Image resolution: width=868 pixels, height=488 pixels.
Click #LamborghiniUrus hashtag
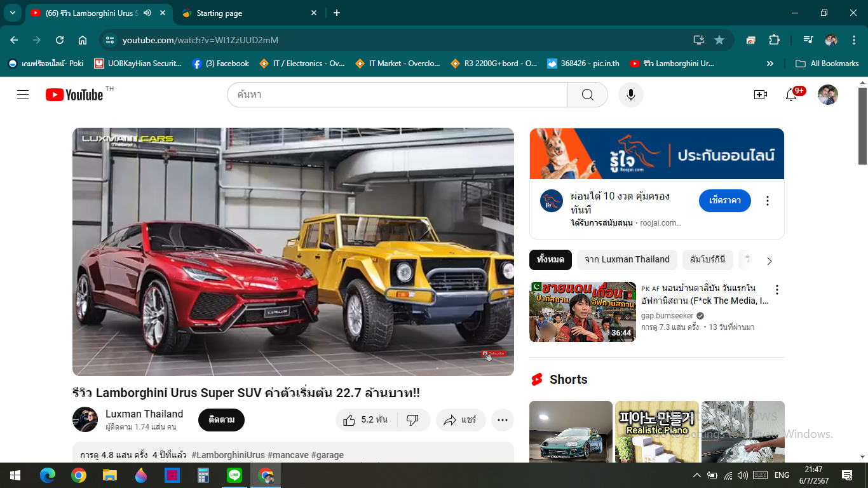pyautogui.click(x=228, y=455)
